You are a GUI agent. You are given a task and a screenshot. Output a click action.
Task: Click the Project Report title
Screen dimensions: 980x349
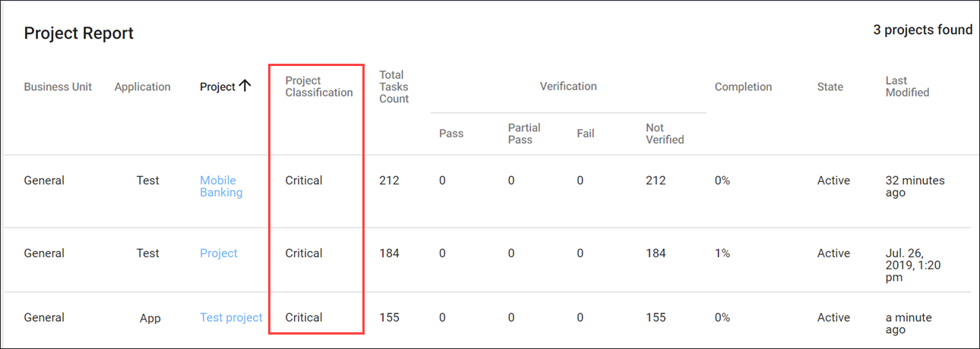point(79,33)
